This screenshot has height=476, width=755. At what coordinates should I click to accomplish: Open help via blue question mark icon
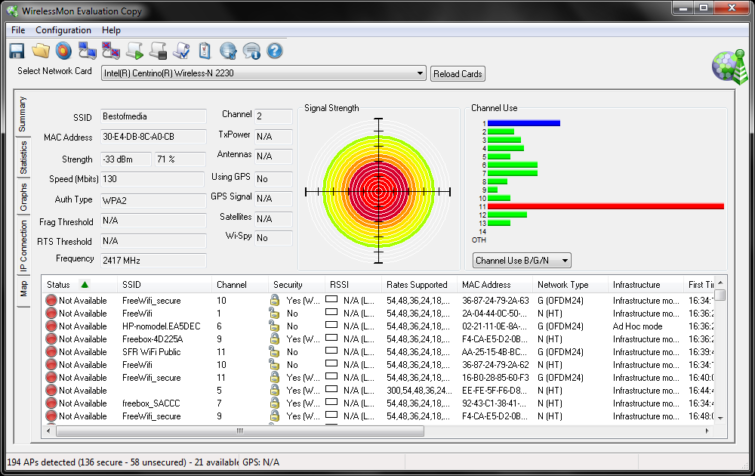point(275,51)
